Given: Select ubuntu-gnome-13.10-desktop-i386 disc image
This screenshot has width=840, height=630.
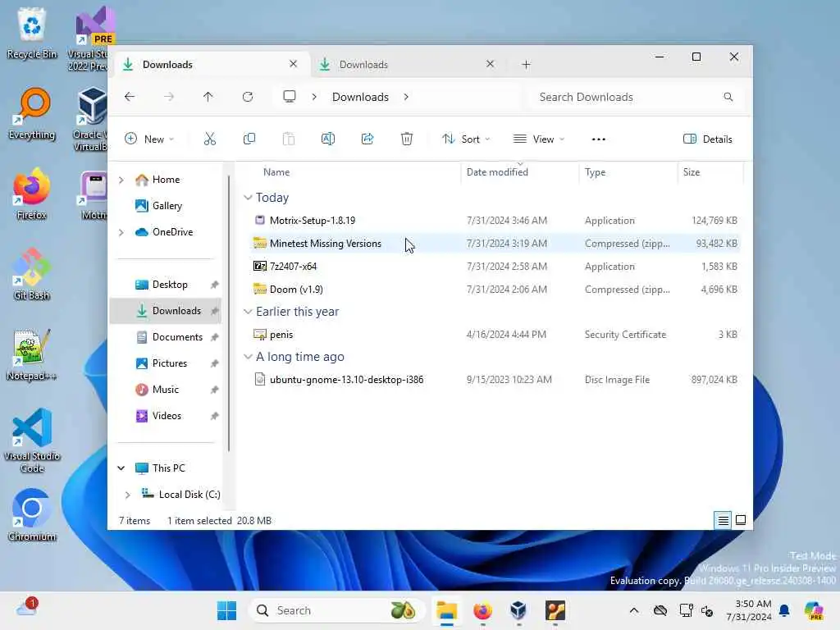Looking at the screenshot, I should pyautogui.click(x=495, y=380).
